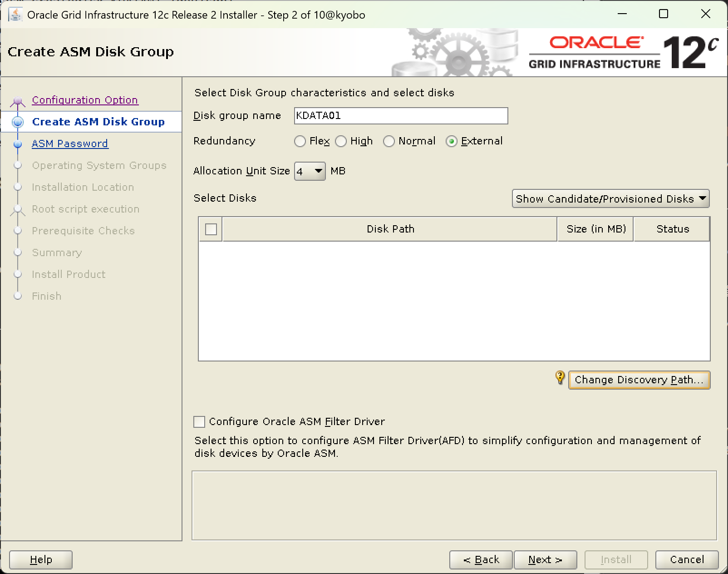The height and width of the screenshot is (574, 728).
Task: Click the Disk Path column header
Action: click(390, 229)
